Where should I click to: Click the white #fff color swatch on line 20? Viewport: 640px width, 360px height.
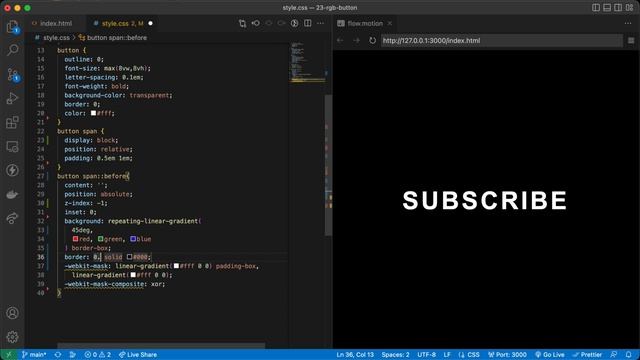[x=93, y=113]
